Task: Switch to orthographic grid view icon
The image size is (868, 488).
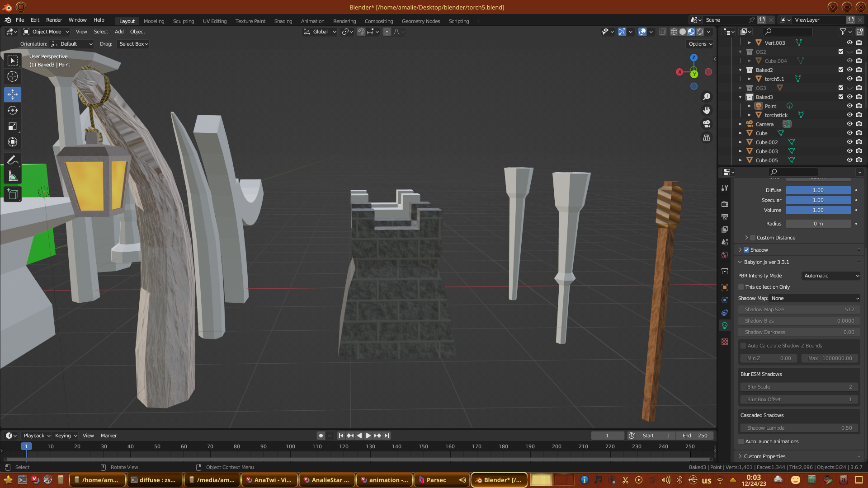Action: click(x=707, y=138)
